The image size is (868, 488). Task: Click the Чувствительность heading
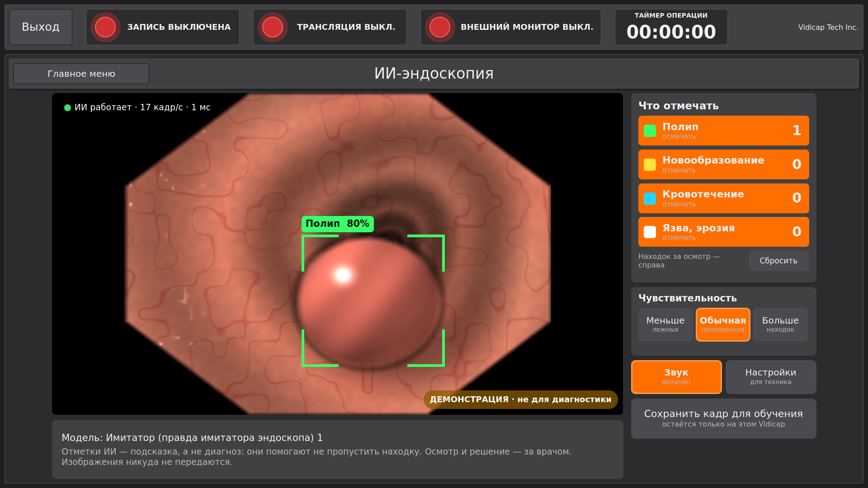tap(687, 298)
